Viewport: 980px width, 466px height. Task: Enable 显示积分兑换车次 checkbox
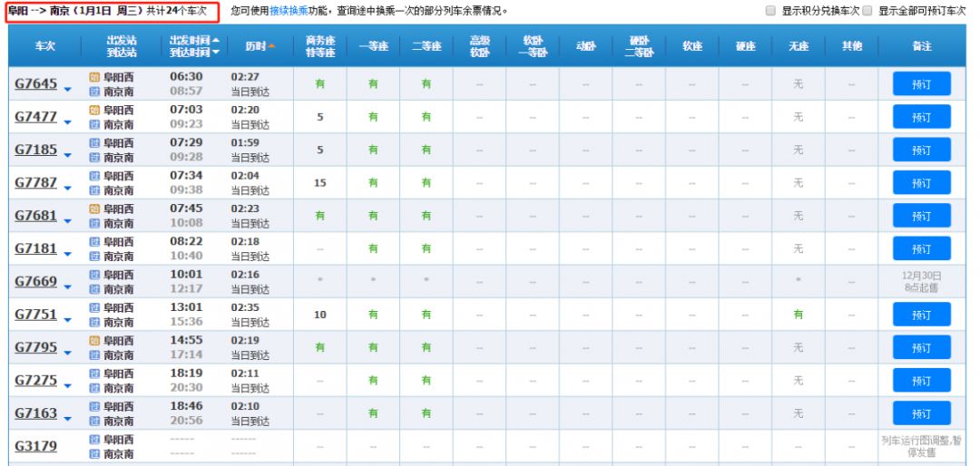pyautogui.click(x=770, y=11)
